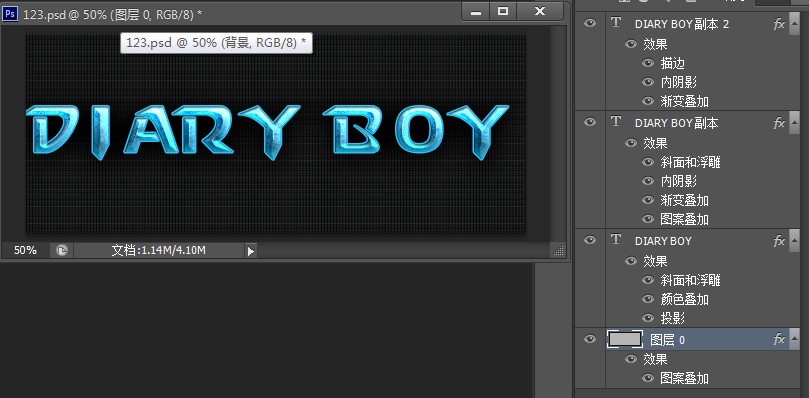This screenshot has height=398, width=809.
Task: Hide the 颜色叠加 effect
Action: pyautogui.click(x=648, y=299)
